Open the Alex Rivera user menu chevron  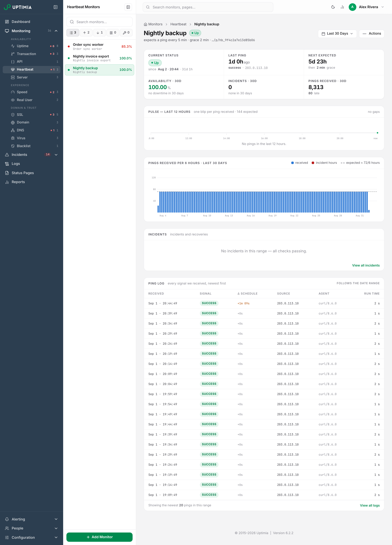tap(383, 7)
